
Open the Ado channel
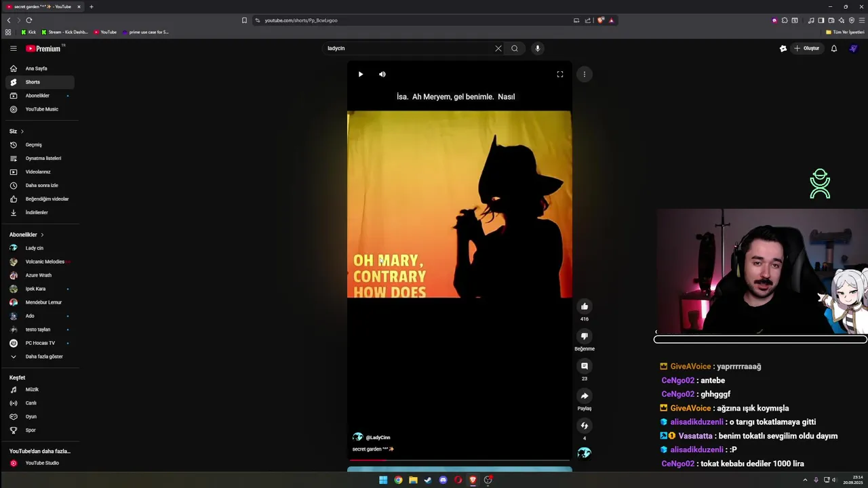[x=39, y=316]
